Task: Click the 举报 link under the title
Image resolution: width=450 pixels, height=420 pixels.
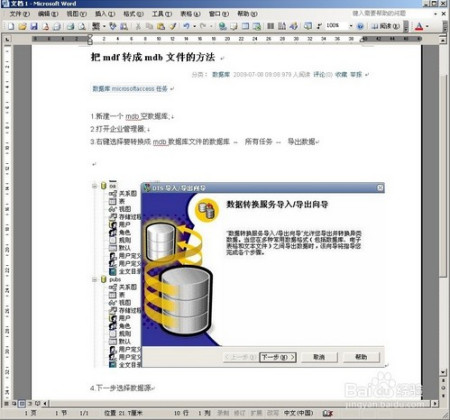Action: click(356, 75)
